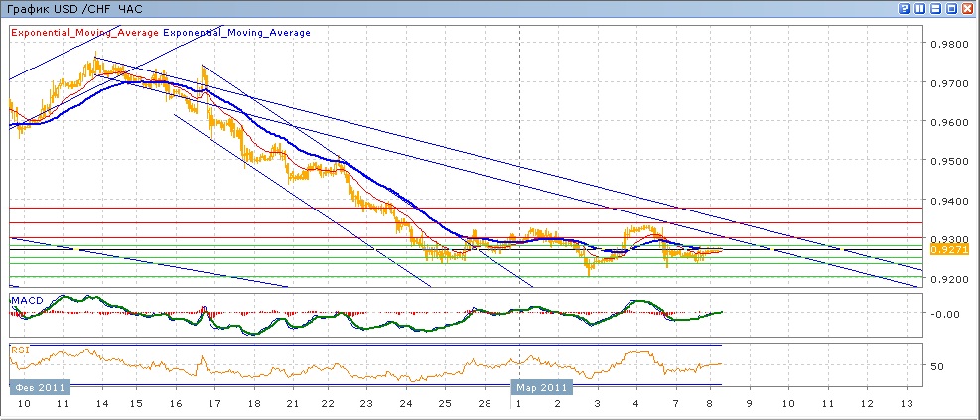Screen dimensions: 980x420
Task: Click date 28 on the time axis
Action: (x=484, y=405)
